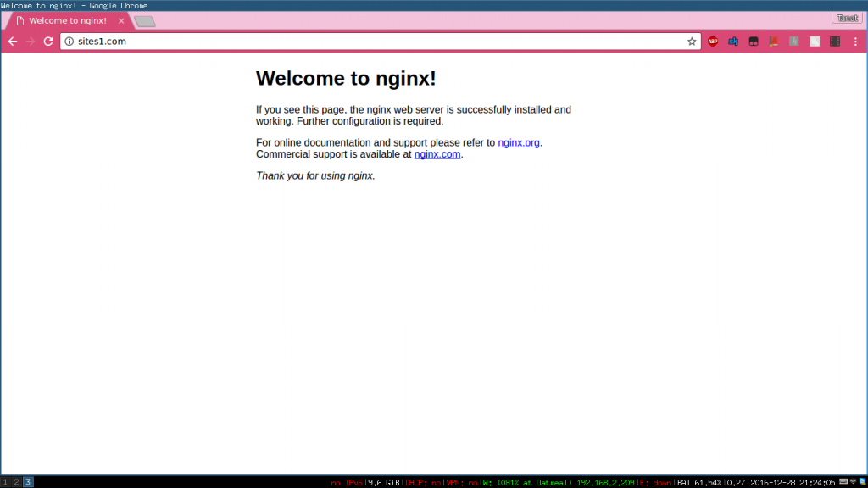The height and width of the screenshot is (488, 868).
Task: Click the 'Further configuration is required' sentence
Action: click(370, 121)
